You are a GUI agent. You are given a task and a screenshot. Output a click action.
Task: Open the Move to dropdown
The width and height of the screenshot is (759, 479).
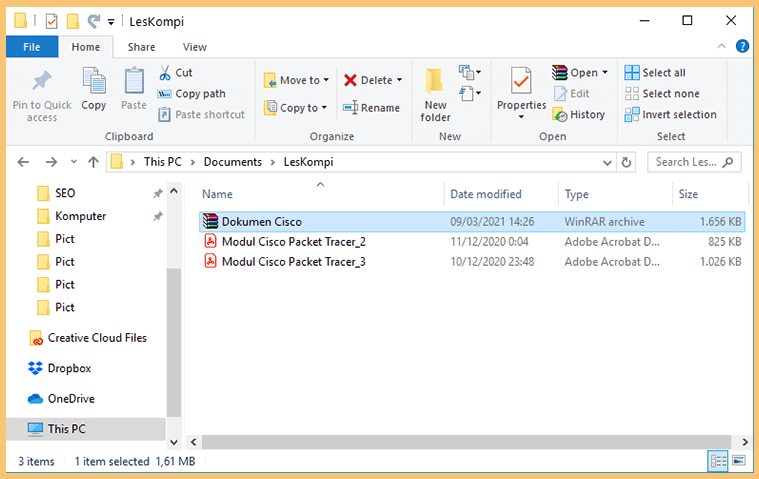[296, 80]
